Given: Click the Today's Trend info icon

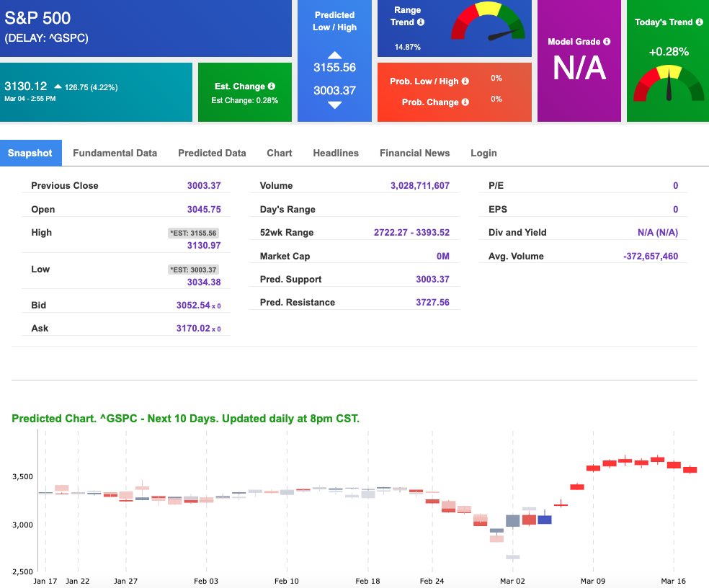Looking at the screenshot, I should (x=699, y=22).
